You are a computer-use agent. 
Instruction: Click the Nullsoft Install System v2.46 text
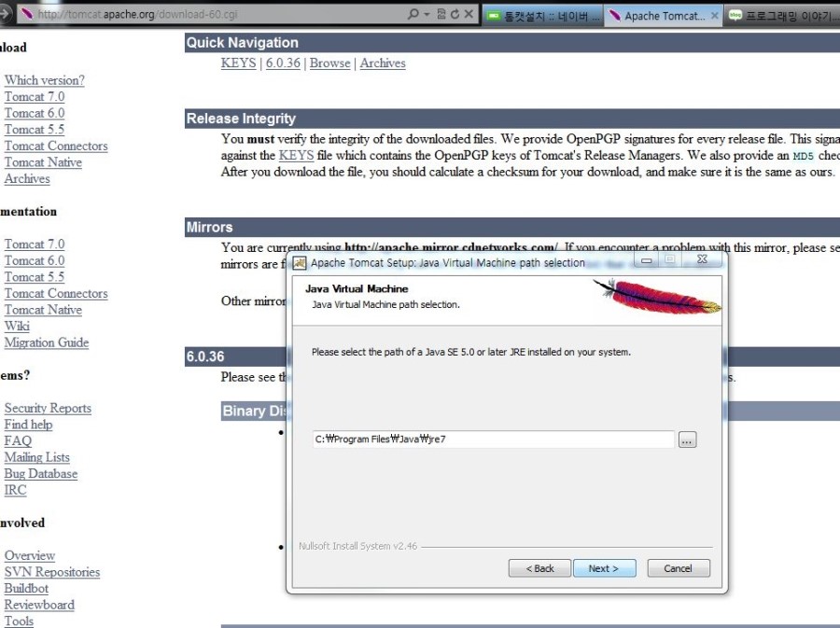357,546
